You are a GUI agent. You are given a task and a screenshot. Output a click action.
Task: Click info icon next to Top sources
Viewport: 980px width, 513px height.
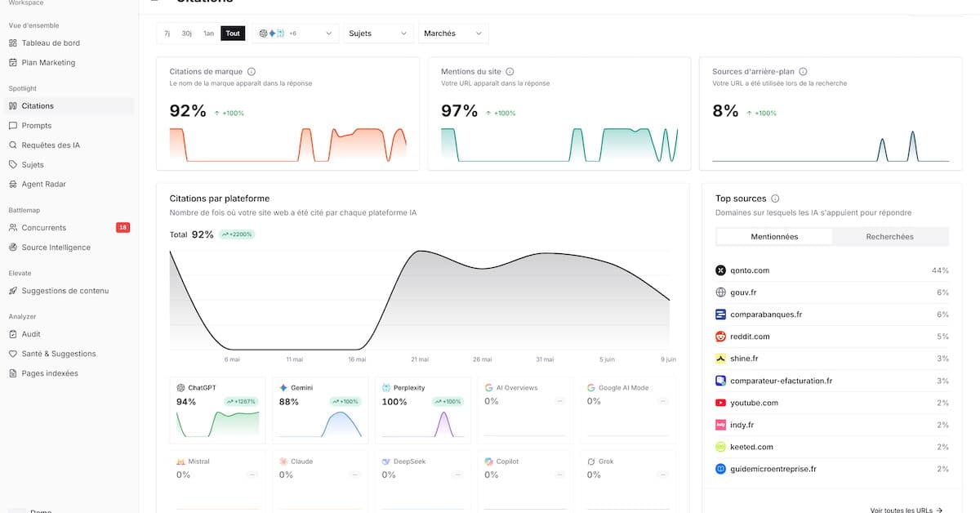[775, 199]
